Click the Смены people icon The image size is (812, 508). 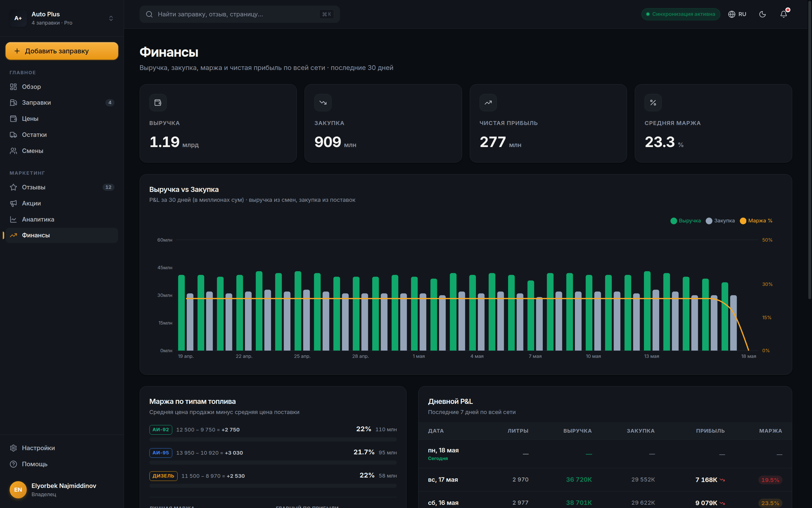coord(14,151)
